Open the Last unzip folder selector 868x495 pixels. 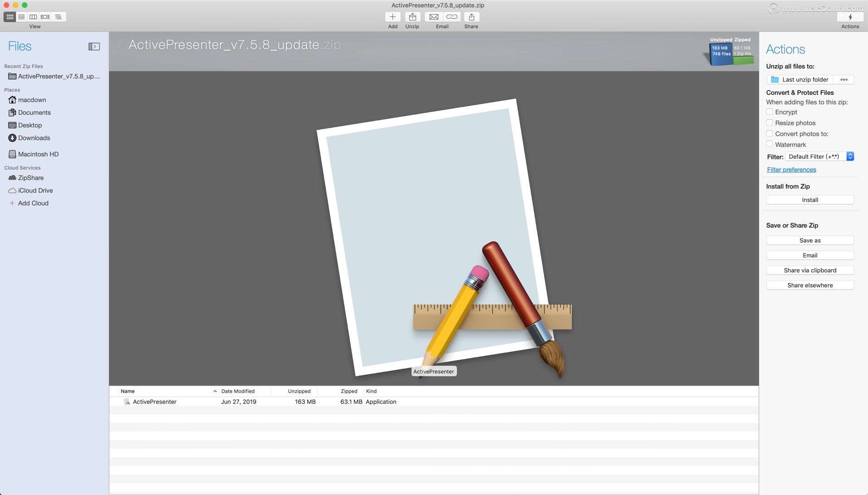tap(800, 79)
